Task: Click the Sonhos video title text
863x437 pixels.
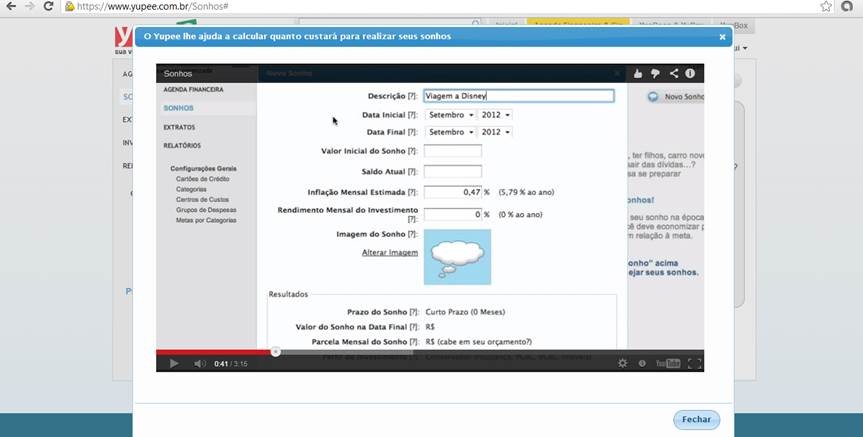Action: pos(178,74)
